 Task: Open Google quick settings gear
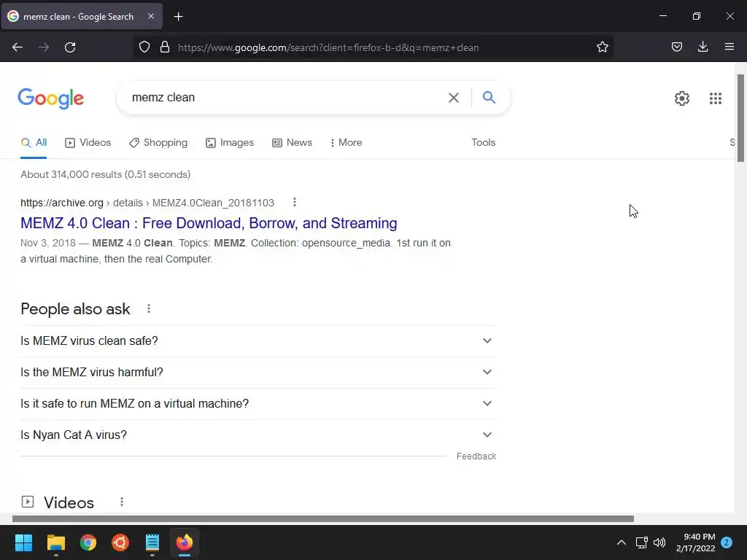tap(682, 98)
